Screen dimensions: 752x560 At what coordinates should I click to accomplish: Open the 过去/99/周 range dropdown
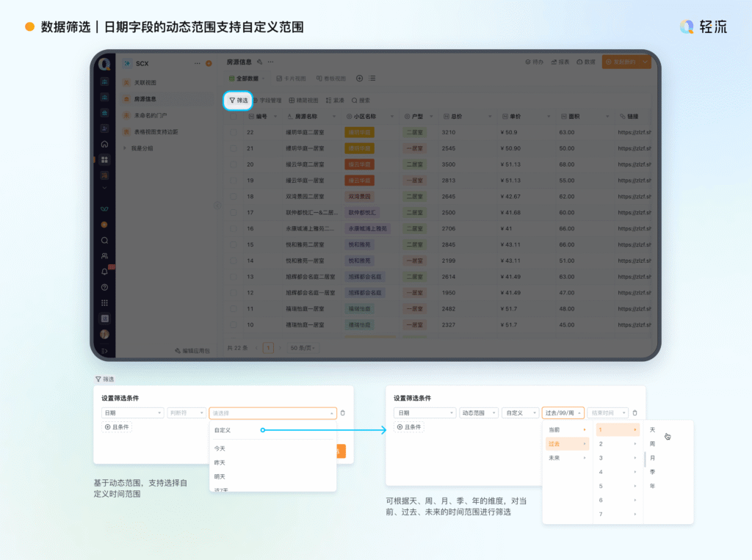click(x=563, y=413)
